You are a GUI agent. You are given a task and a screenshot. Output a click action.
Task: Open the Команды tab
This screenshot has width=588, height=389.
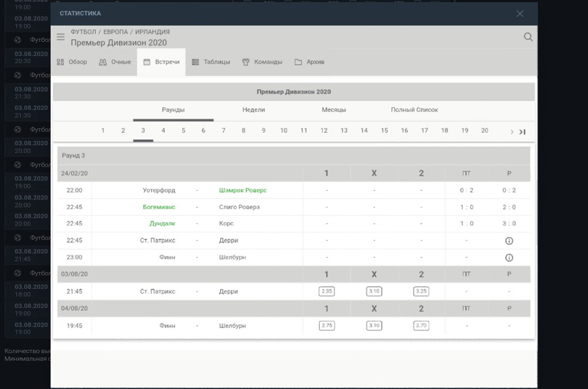pos(262,62)
